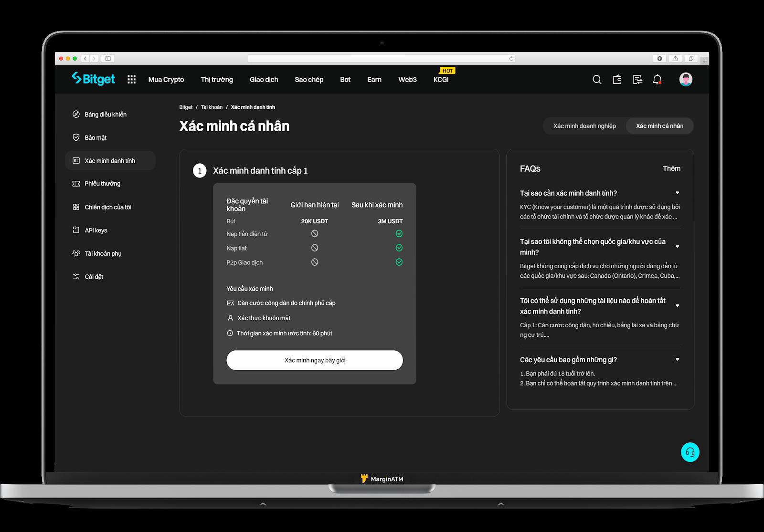Open Earn menu
The width and height of the screenshot is (764, 532).
pos(374,80)
